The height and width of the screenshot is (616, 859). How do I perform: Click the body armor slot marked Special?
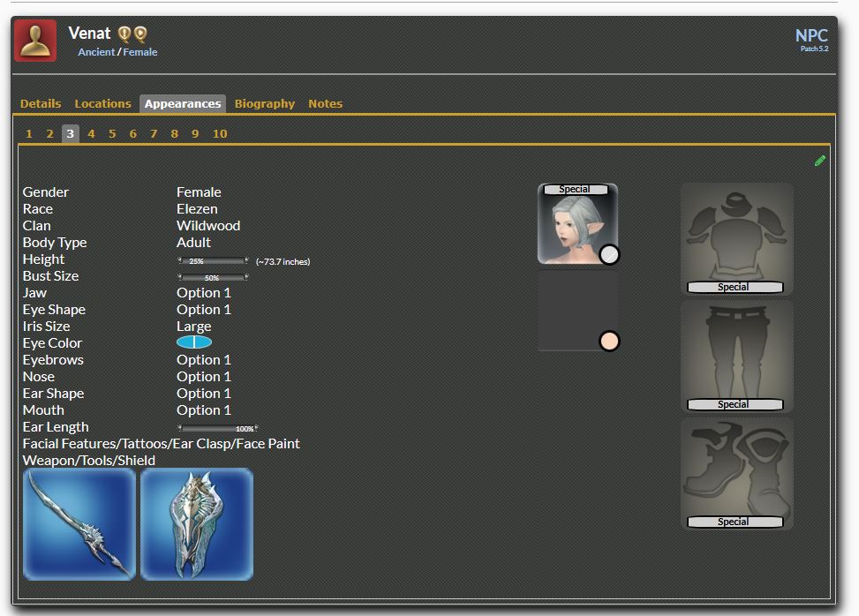click(x=736, y=239)
